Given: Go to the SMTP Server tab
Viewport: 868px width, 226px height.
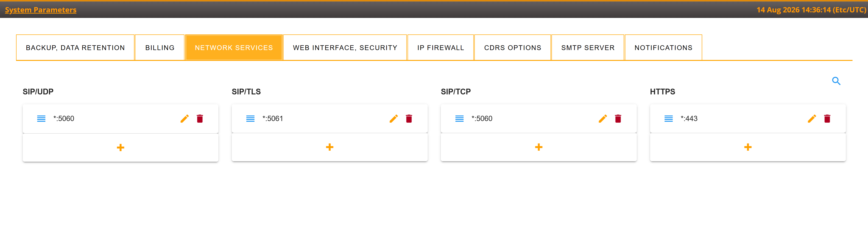Looking at the screenshot, I should pos(588,48).
